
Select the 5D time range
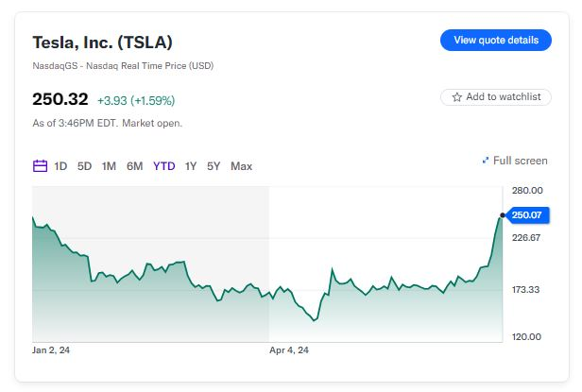tap(84, 166)
